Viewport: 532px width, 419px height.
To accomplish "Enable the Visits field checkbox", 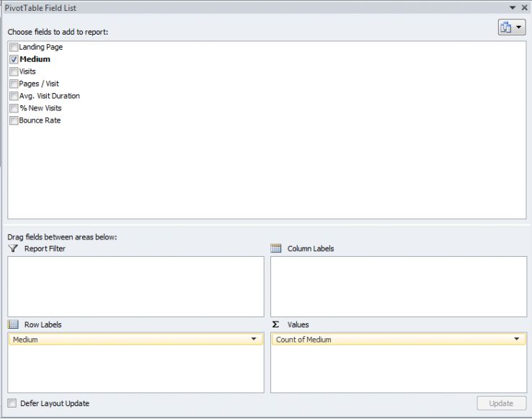I will [14, 71].
